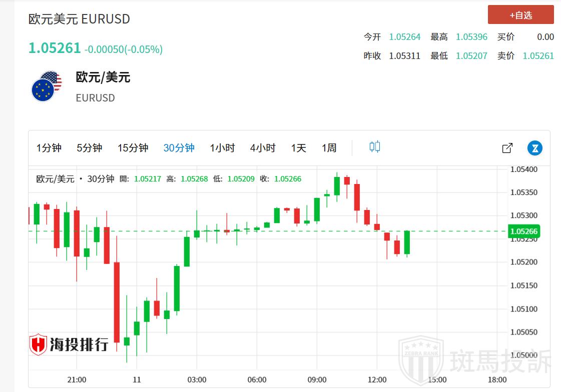The image size is (561, 392).
Task: Click the 1.05400 price axis label
Action: pyautogui.click(x=523, y=169)
